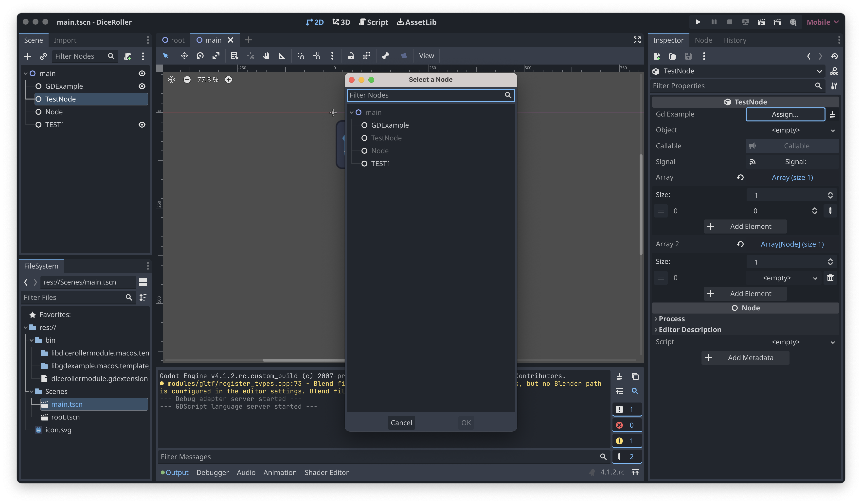862x504 pixels.
Task: Click the Assign... button for Gd Example
Action: point(785,115)
